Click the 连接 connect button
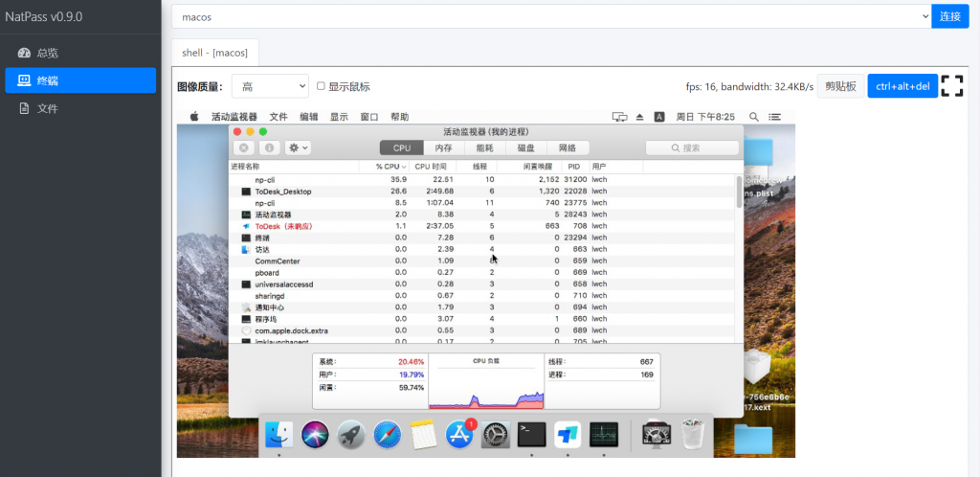Image resolution: width=980 pixels, height=477 pixels. (949, 16)
